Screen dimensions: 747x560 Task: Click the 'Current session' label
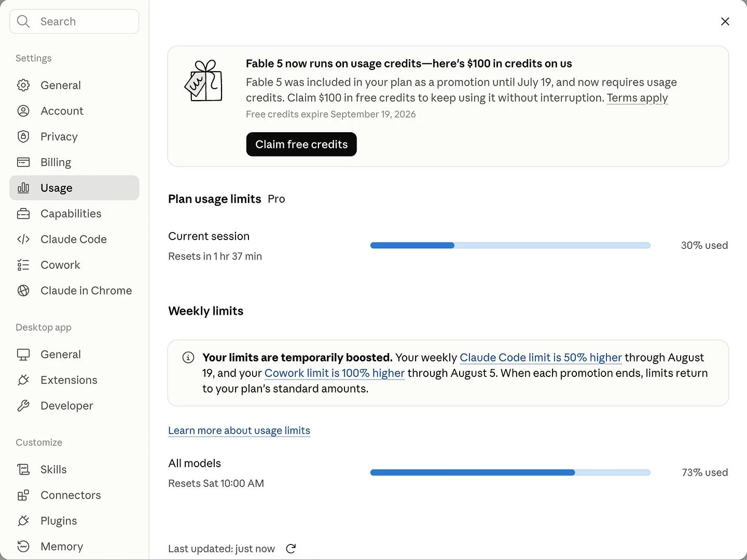(209, 236)
